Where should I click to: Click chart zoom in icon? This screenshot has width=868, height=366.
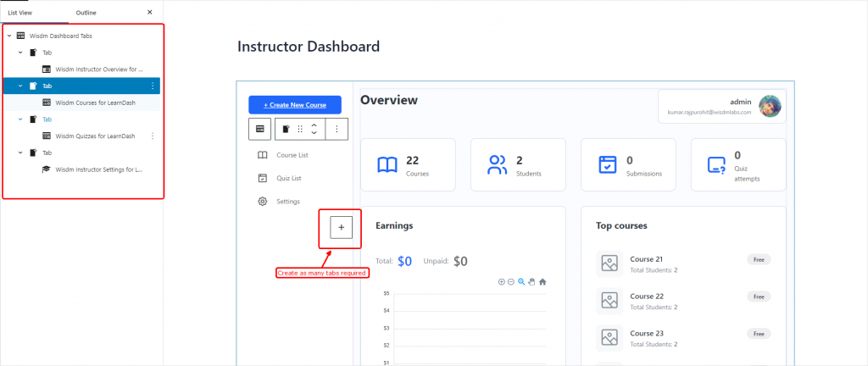502,281
